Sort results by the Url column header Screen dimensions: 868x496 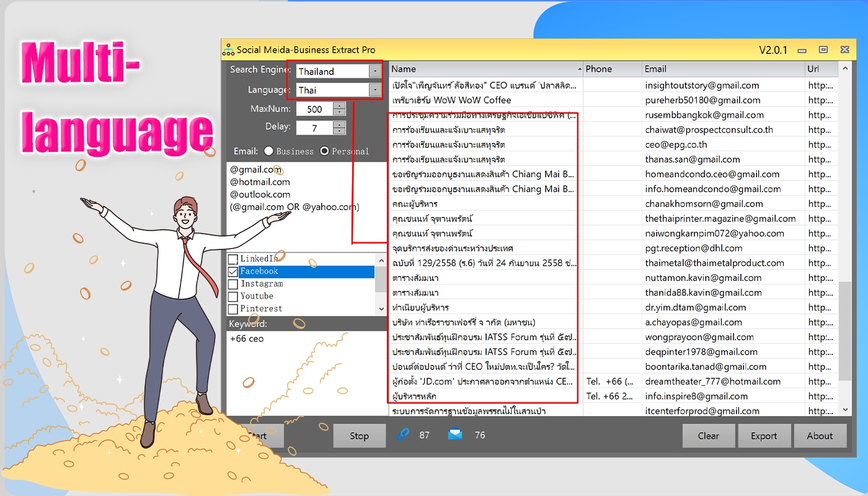(821, 69)
